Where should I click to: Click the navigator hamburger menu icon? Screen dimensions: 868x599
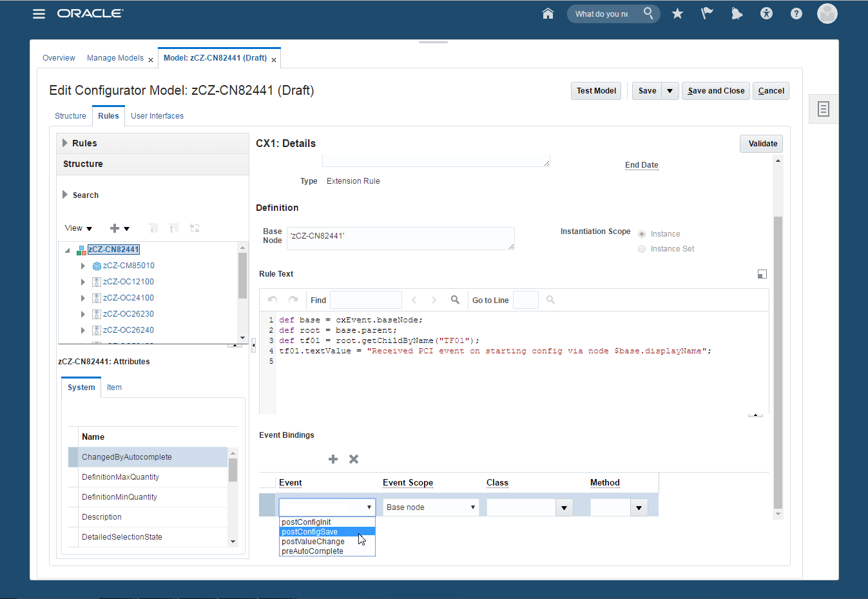39,14
